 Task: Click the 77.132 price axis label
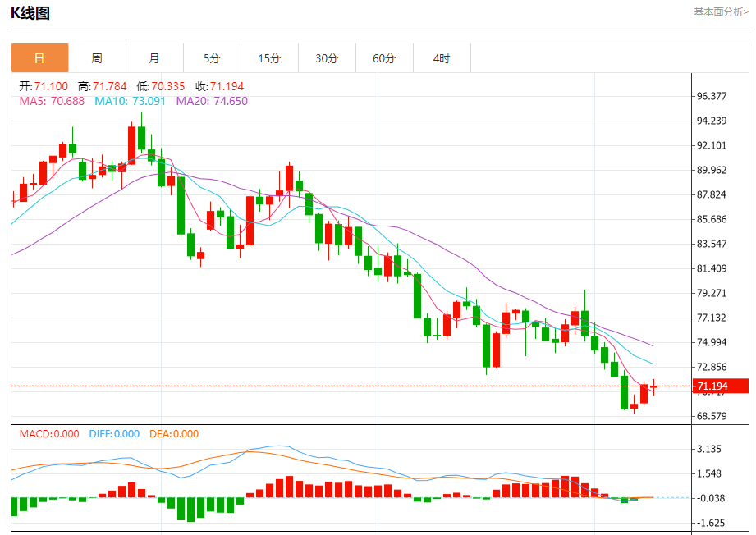(712, 318)
